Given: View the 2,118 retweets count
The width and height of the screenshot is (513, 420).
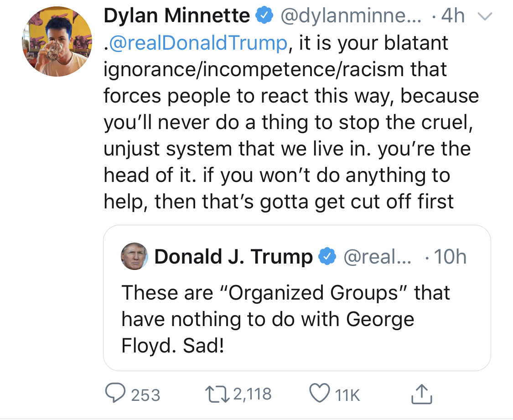Looking at the screenshot, I should [x=252, y=394].
